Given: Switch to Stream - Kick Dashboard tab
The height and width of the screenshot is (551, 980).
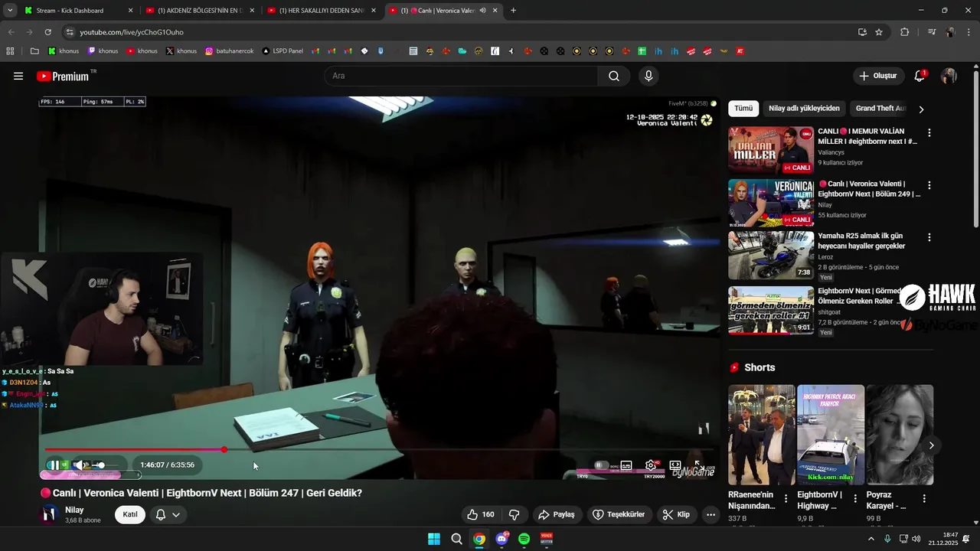Looking at the screenshot, I should click(x=77, y=11).
